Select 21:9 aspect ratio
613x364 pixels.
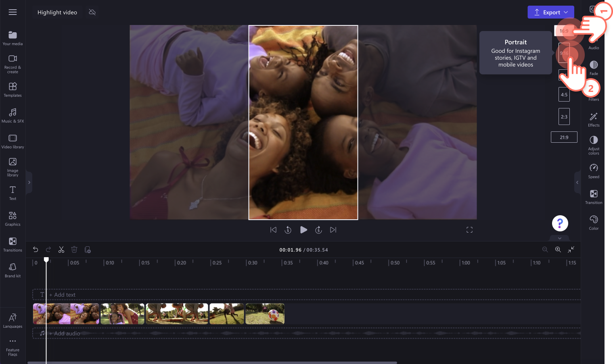564,137
